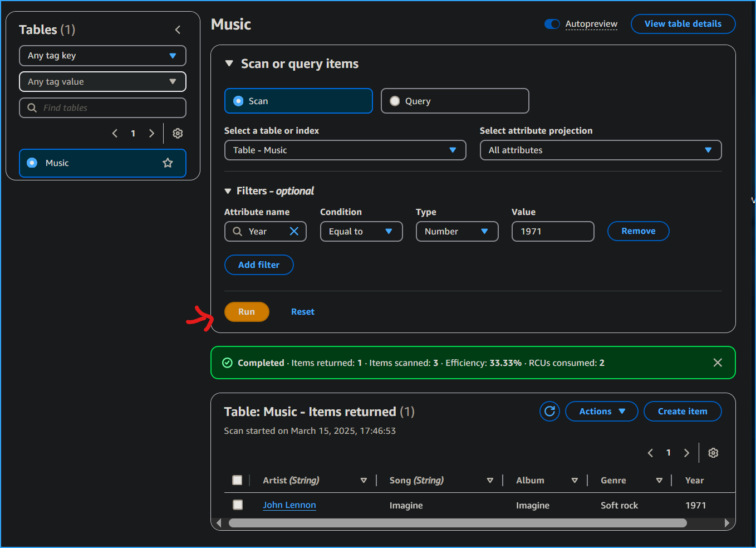Screen dimensions: 756x548
Task: Open table list preferences gear icon
Action: coord(178,134)
